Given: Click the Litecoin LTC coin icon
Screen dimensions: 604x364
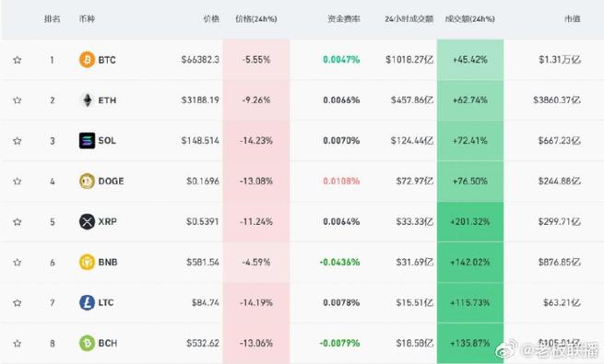Looking at the screenshot, I should click(x=87, y=302).
